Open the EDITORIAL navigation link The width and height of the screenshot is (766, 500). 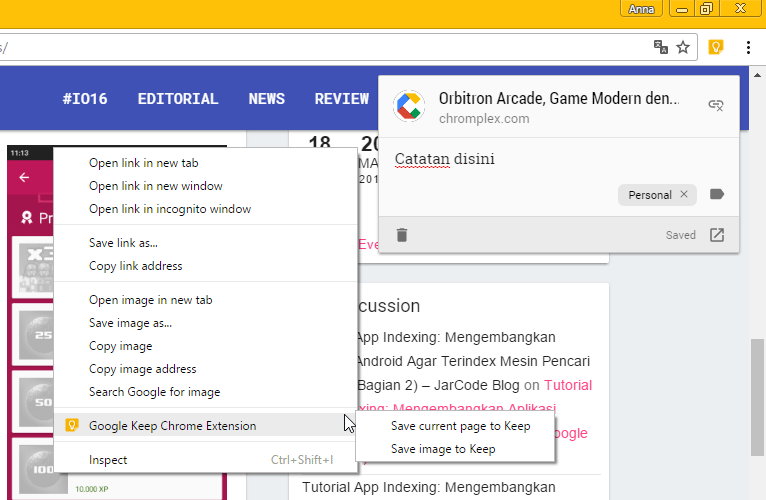coord(178,99)
